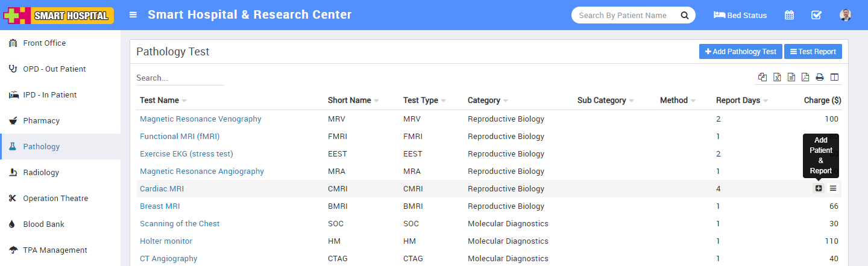Open the column visibility toggle icon
This screenshot has height=266, width=868.
834,77
